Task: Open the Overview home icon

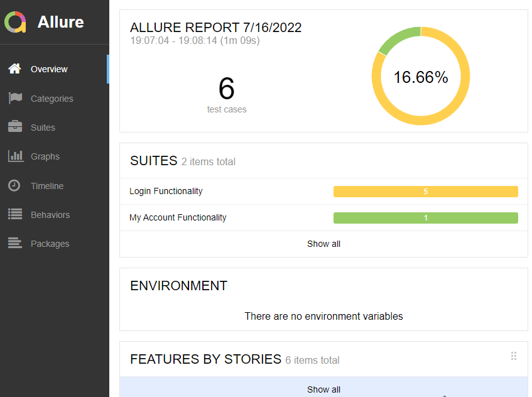Action: (14, 68)
